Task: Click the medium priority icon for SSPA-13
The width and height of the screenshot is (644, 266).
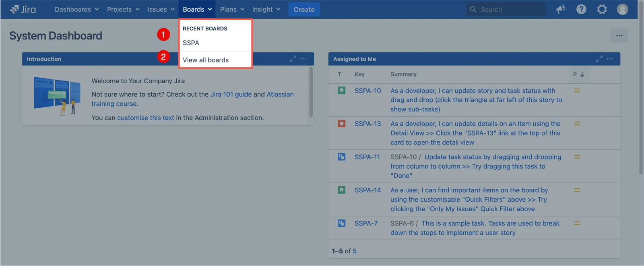Action: coord(577,124)
